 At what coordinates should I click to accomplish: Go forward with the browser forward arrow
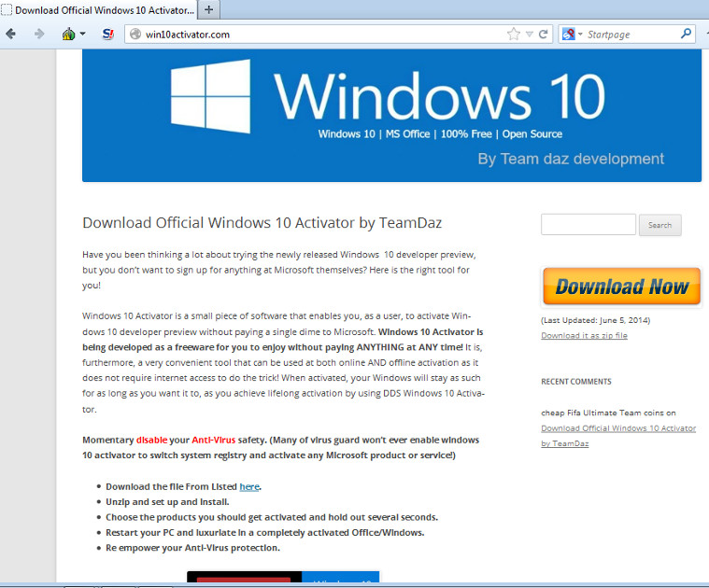point(39,34)
